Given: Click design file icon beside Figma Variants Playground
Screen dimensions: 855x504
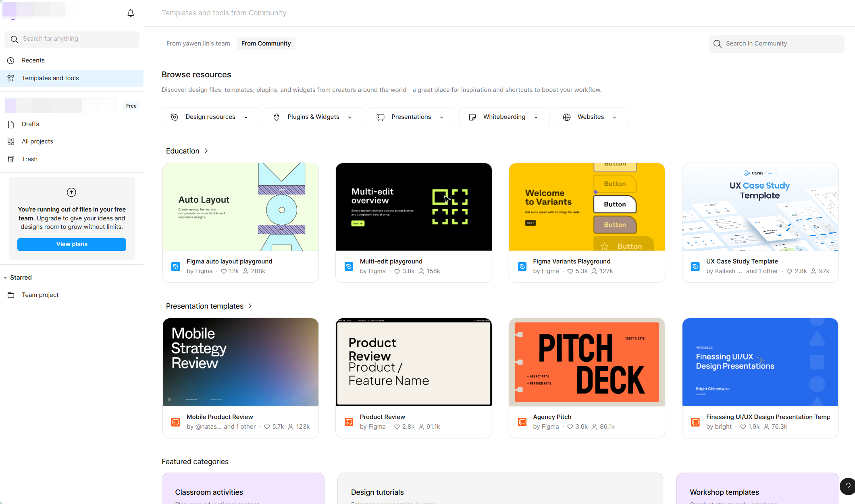Looking at the screenshot, I should (x=522, y=266).
